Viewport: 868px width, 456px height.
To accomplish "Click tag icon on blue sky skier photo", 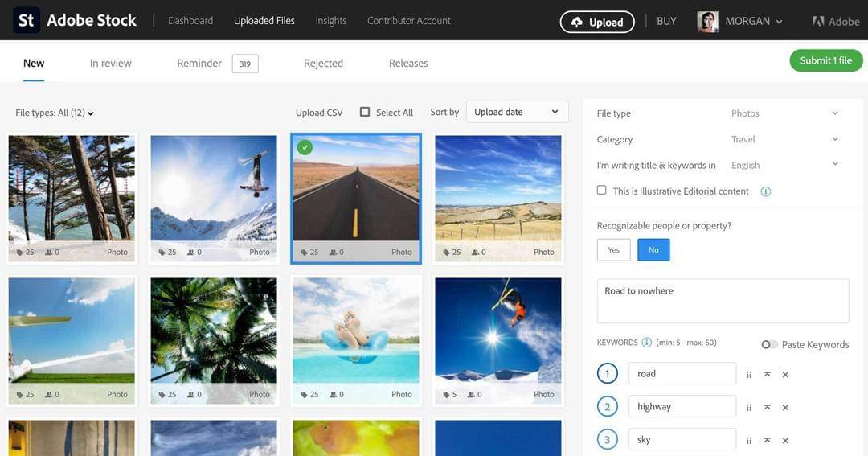I will click(x=446, y=395).
